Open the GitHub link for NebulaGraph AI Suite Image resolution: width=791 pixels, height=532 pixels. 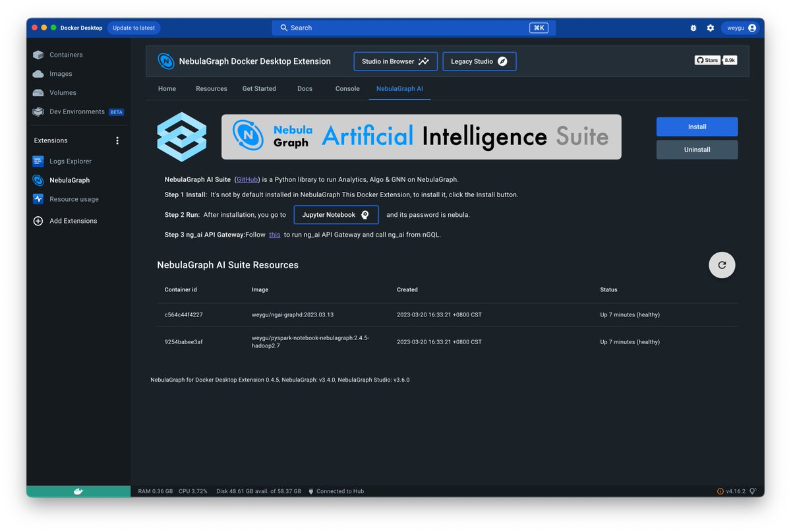[x=247, y=179]
